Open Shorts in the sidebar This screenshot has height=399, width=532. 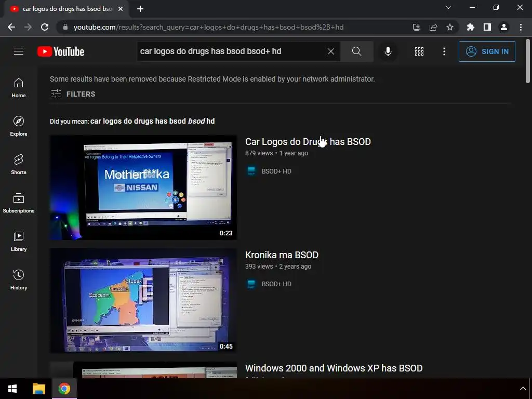(19, 164)
